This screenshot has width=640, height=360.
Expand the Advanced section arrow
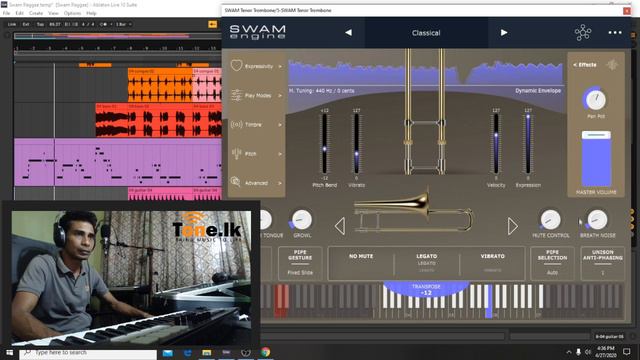point(280,183)
